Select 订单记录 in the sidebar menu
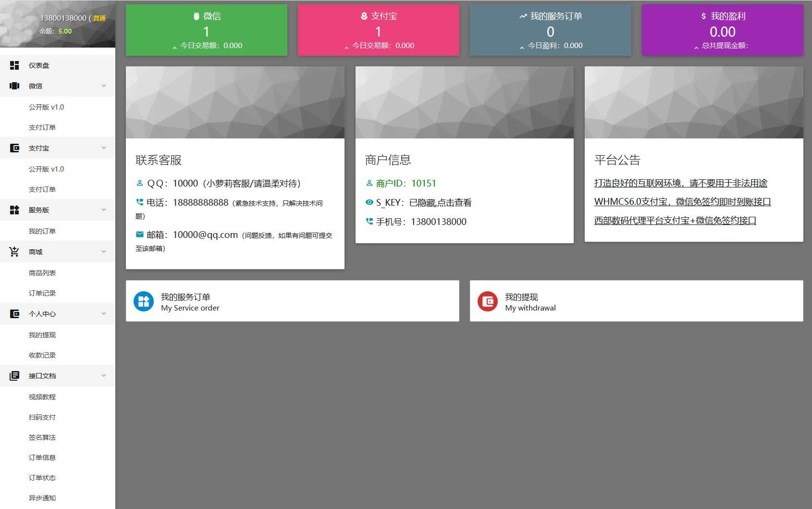812x509 pixels. [x=42, y=293]
